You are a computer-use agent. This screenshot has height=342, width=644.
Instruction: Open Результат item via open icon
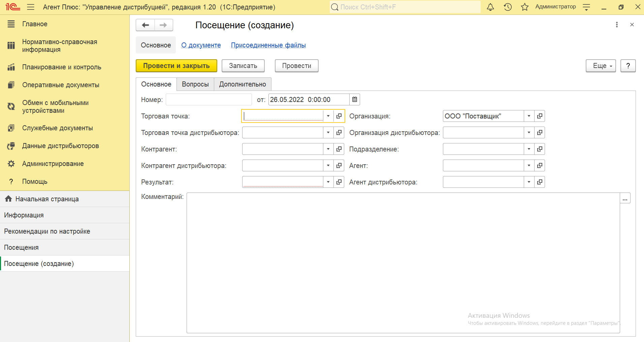click(339, 182)
